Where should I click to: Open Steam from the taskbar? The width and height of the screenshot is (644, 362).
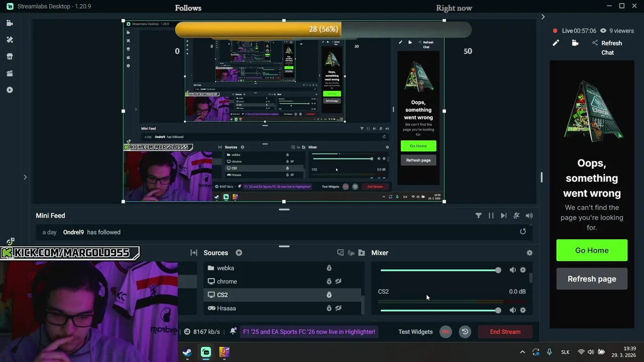(x=187, y=352)
